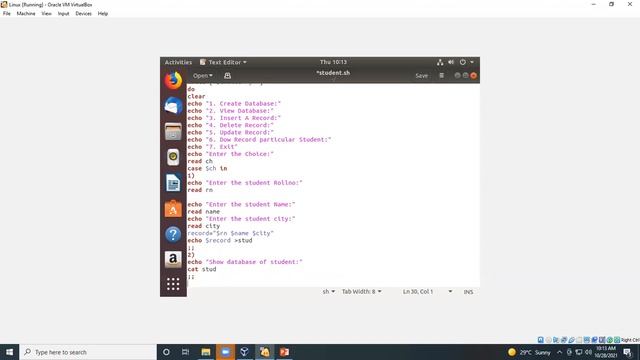This screenshot has height=360, width=640.
Task: Click the line echo "2. View Database:"
Action: click(x=230, y=111)
